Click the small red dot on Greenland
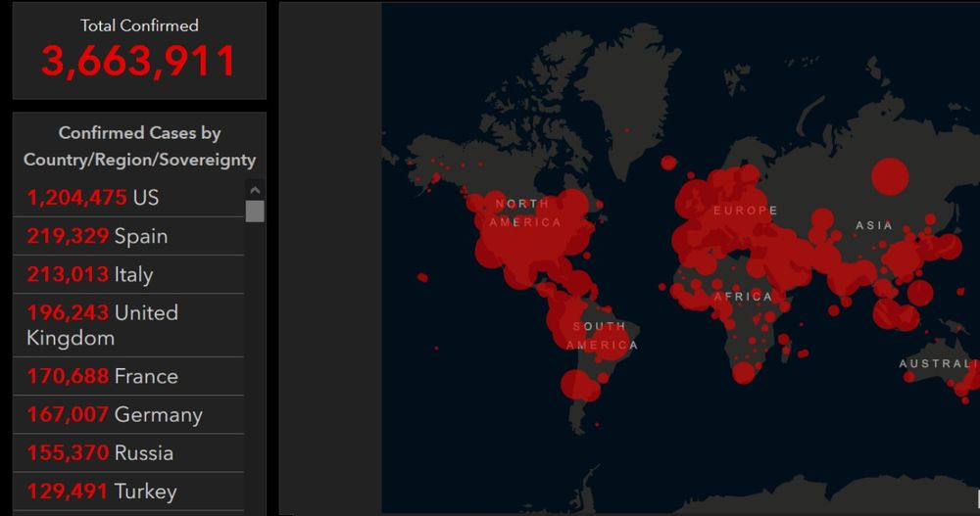Screen dimensions: 980x516 (x=627, y=130)
